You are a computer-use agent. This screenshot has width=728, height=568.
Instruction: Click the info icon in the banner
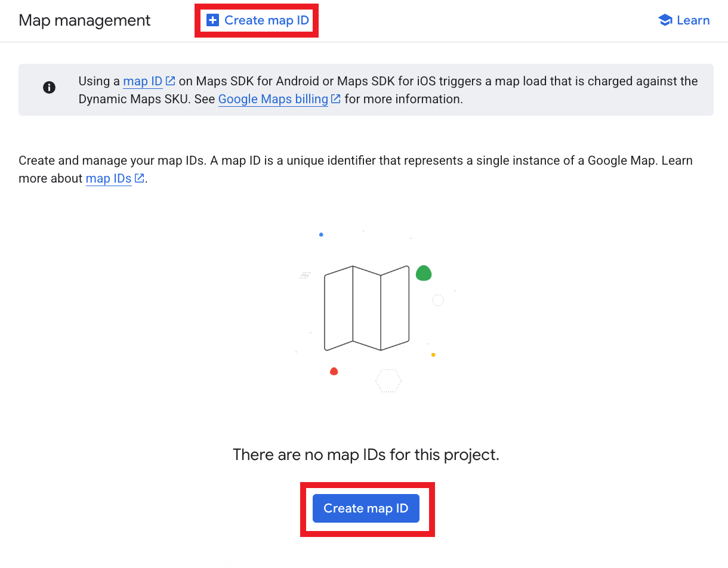point(49,88)
